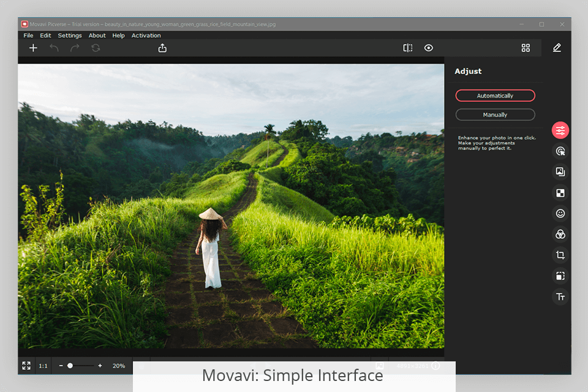
Task: Click the pencil edit icon
Action: point(557,48)
